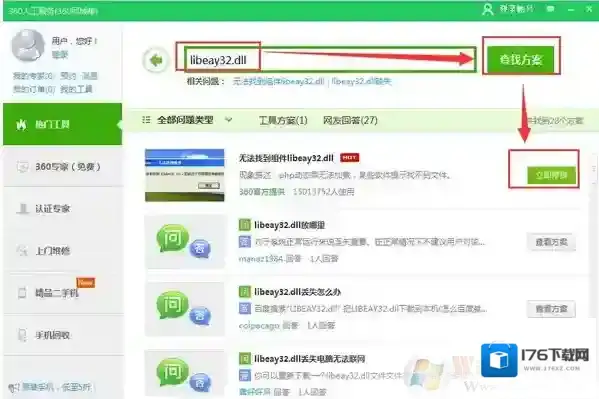Click the text 360官方提供
This screenshot has height=399, width=599.
coord(262,192)
